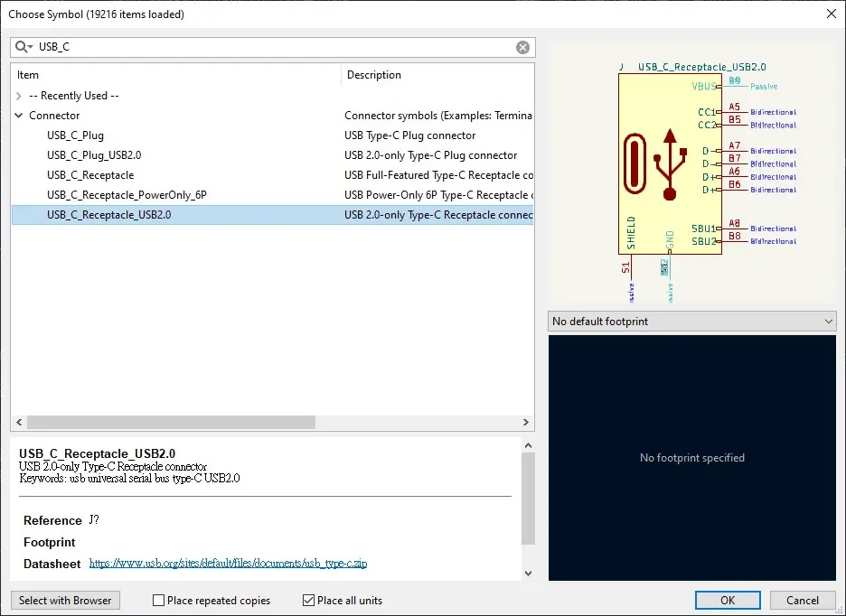Click the USB 2.0-only Type-C Plug description
Screen dimensions: 846x616
[x=430, y=155]
